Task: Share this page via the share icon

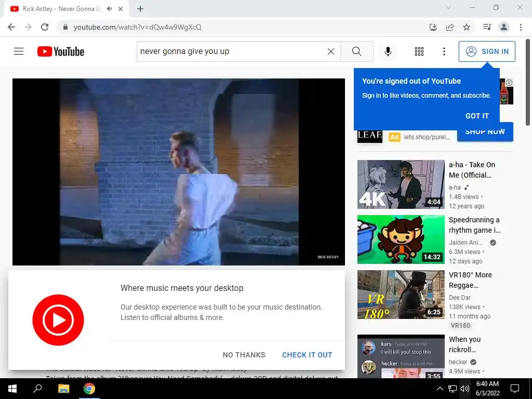Action: coord(450,27)
